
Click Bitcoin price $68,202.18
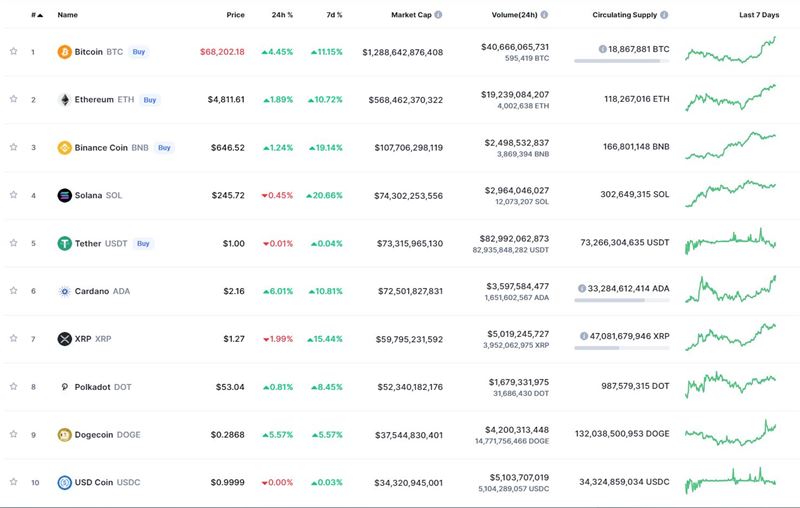222,52
